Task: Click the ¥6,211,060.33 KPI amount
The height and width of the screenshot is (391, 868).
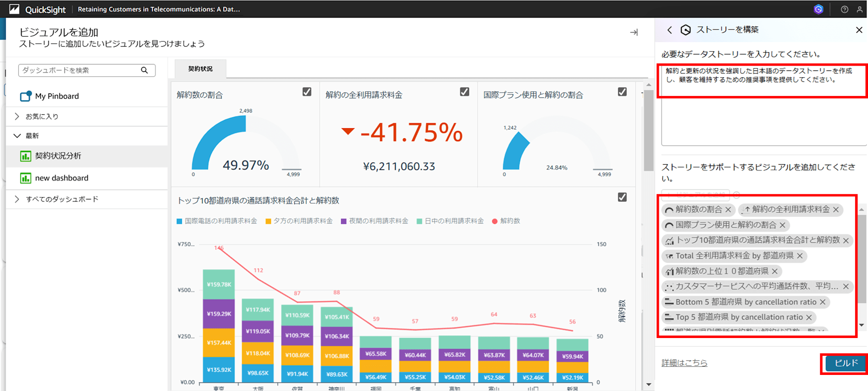Action: [x=399, y=166]
